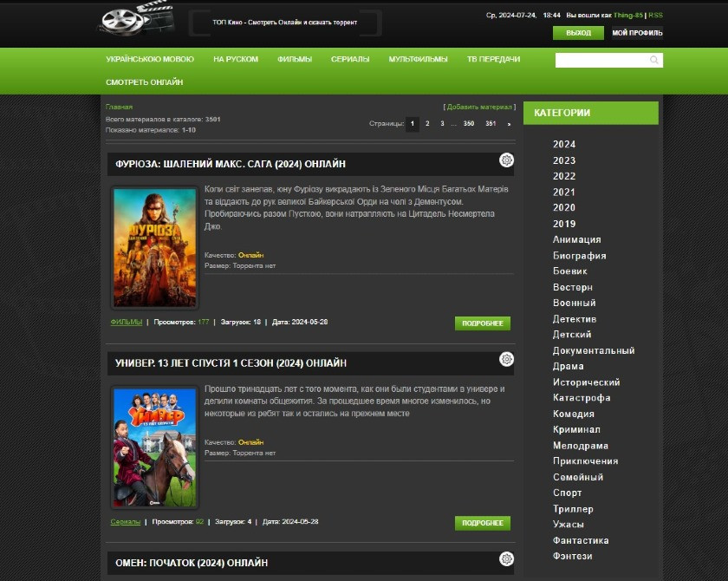The height and width of the screenshot is (581, 728).
Task: Open gear settings for Фуріоза post
Action: coord(506,160)
